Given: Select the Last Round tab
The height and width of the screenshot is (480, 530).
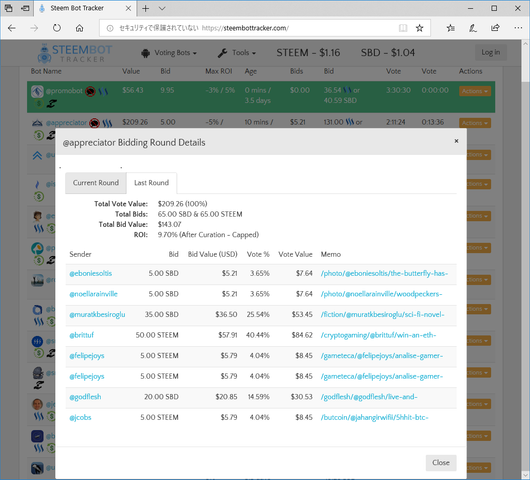Looking at the screenshot, I should pyautogui.click(x=151, y=183).
